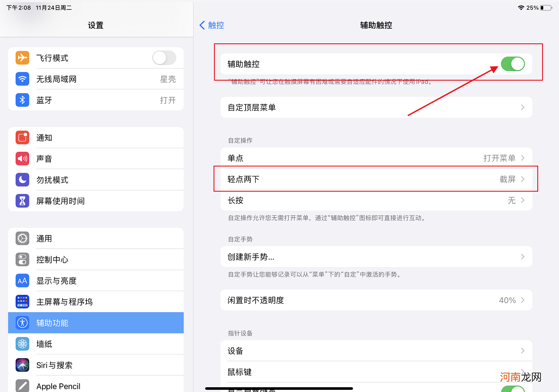Open 自定顶层菜单 via its chevron
559x392 pixels.
523,107
